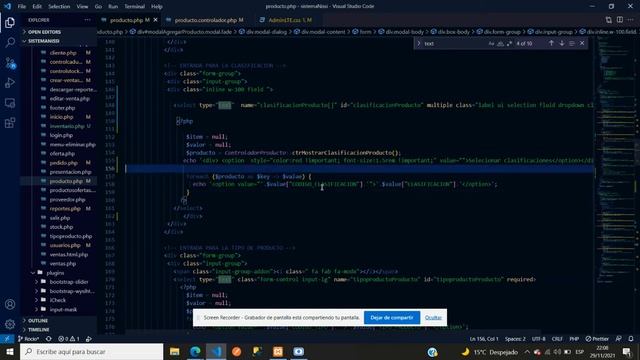Open Microsoft Edge from taskbar
Viewport: 640px width, 360px height.
coord(195,351)
